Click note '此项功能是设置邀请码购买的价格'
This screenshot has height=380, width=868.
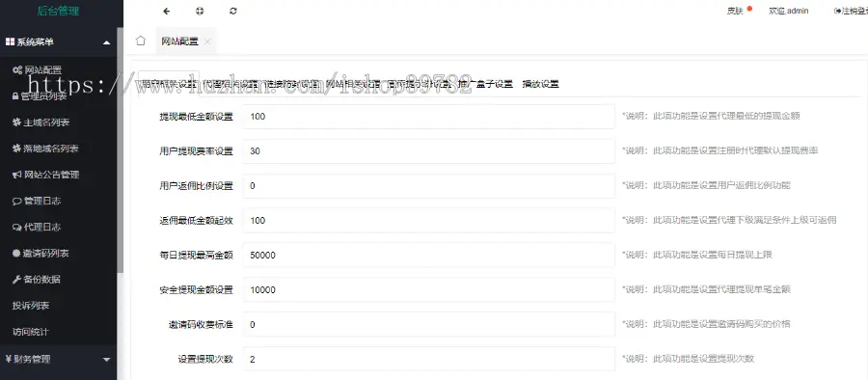721,325
